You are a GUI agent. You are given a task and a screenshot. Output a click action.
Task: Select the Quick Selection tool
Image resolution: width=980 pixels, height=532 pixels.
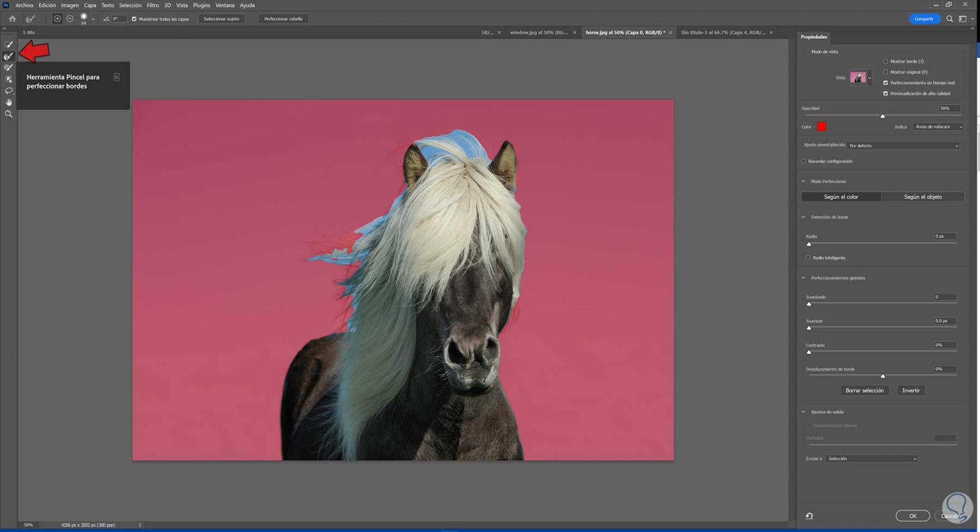(x=8, y=45)
